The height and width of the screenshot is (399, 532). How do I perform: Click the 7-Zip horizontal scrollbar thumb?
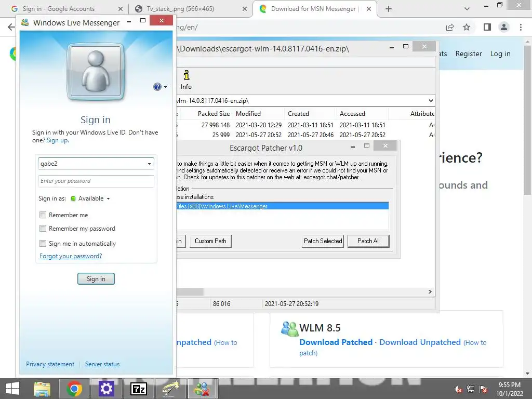click(190, 292)
